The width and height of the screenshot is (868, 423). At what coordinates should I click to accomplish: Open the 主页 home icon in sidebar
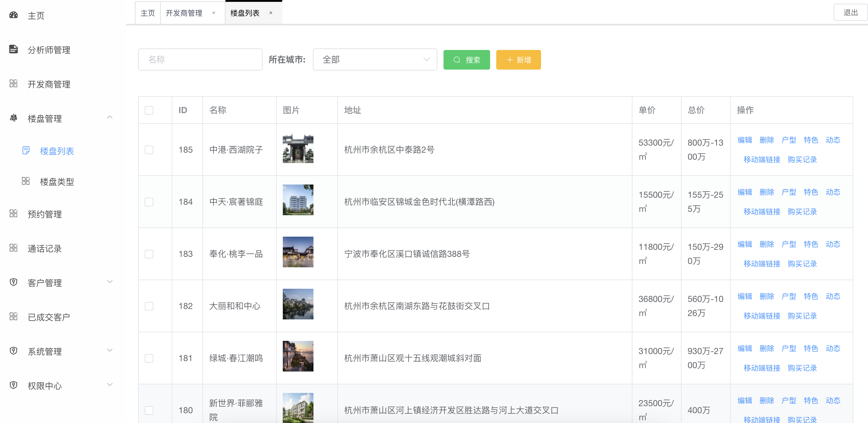(x=13, y=15)
